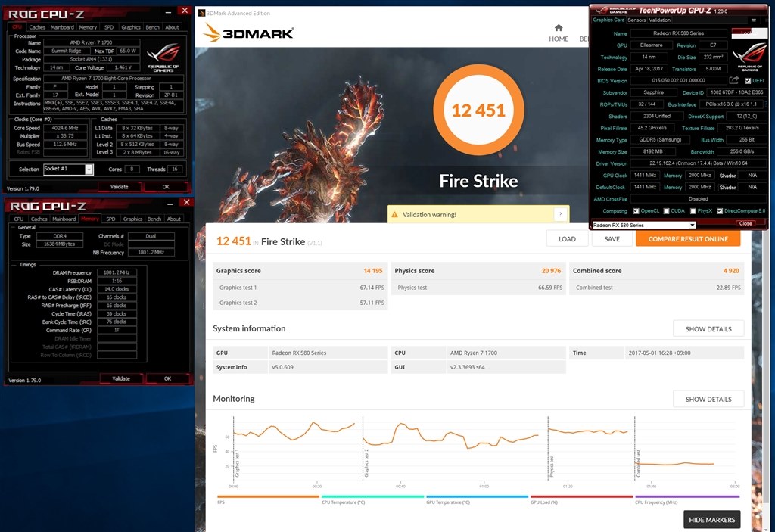This screenshot has width=775, height=532.
Task: Click the Bus Interface question mark in GPU-Z
Action: click(x=766, y=104)
